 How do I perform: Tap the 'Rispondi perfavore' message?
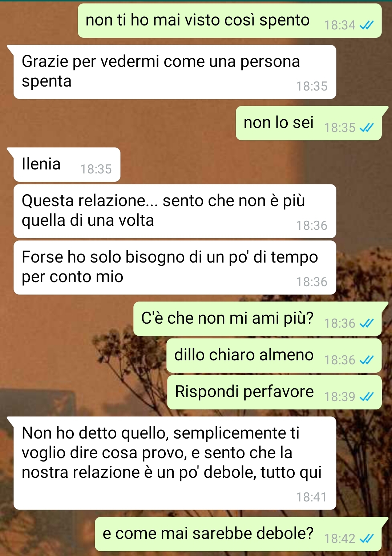274,392
